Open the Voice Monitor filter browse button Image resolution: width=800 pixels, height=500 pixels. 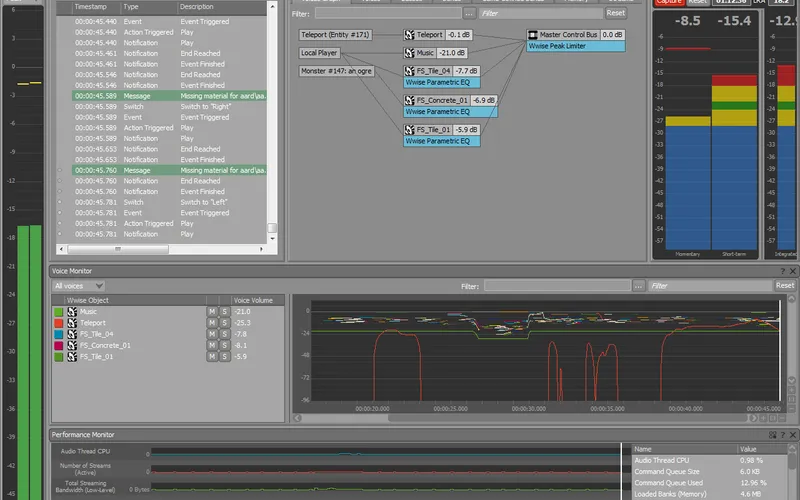tap(638, 286)
